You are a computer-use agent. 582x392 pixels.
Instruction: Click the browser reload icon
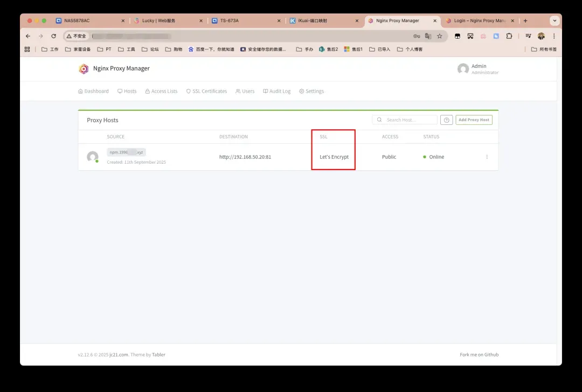coord(53,36)
